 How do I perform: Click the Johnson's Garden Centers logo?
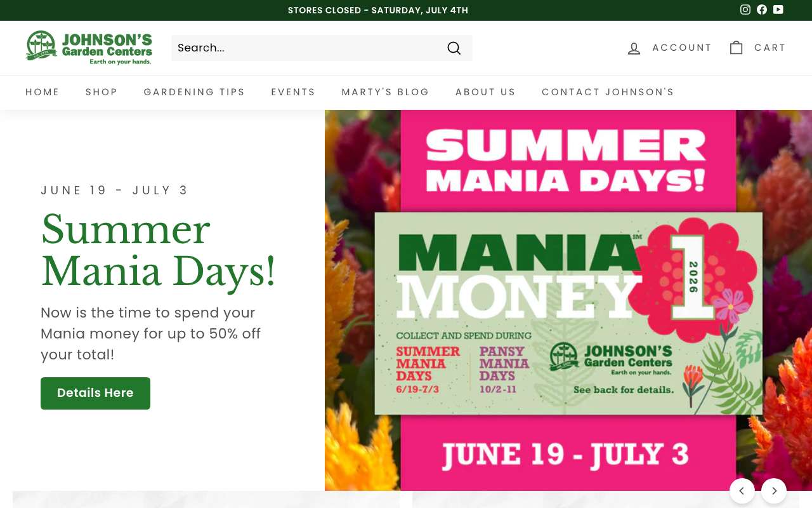(x=89, y=48)
